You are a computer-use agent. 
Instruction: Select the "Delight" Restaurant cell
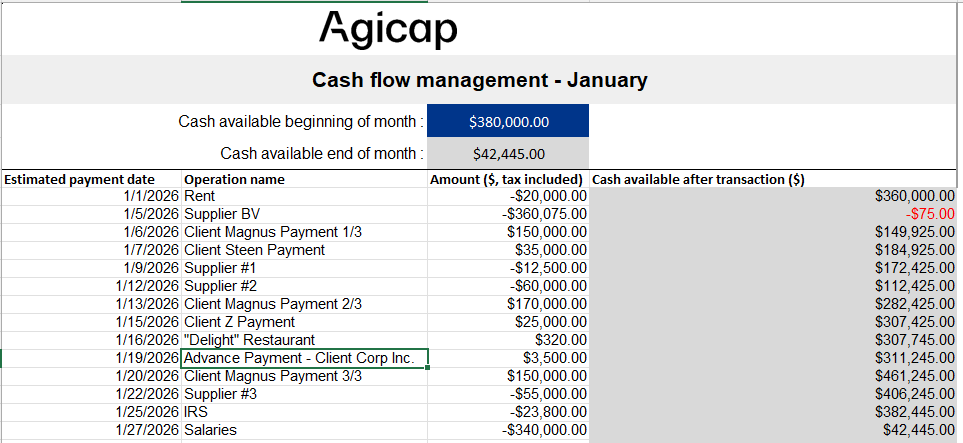305,340
